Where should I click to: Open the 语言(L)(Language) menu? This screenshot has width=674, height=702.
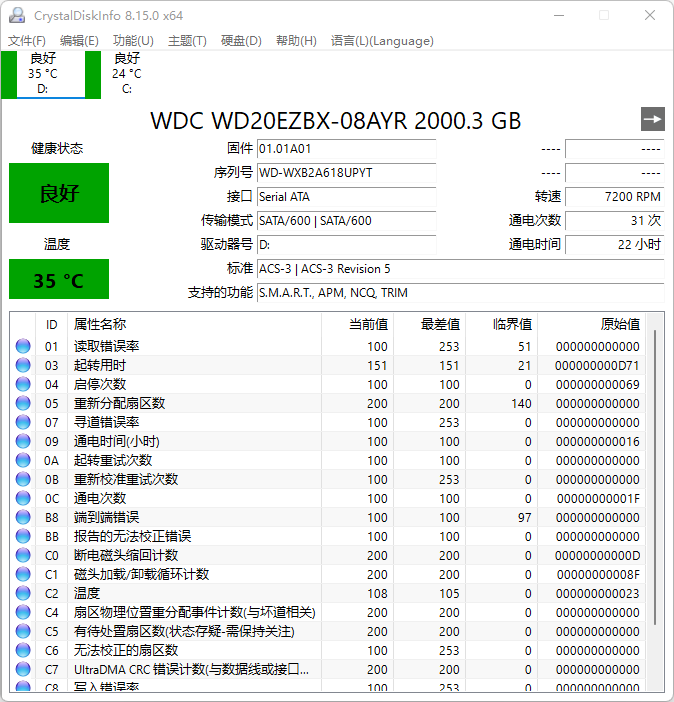pos(382,41)
